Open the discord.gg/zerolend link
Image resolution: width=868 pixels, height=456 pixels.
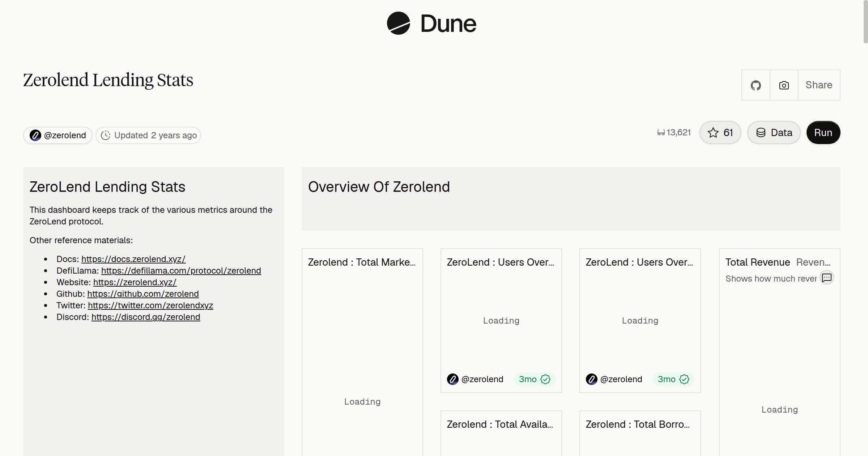pos(146,317)
